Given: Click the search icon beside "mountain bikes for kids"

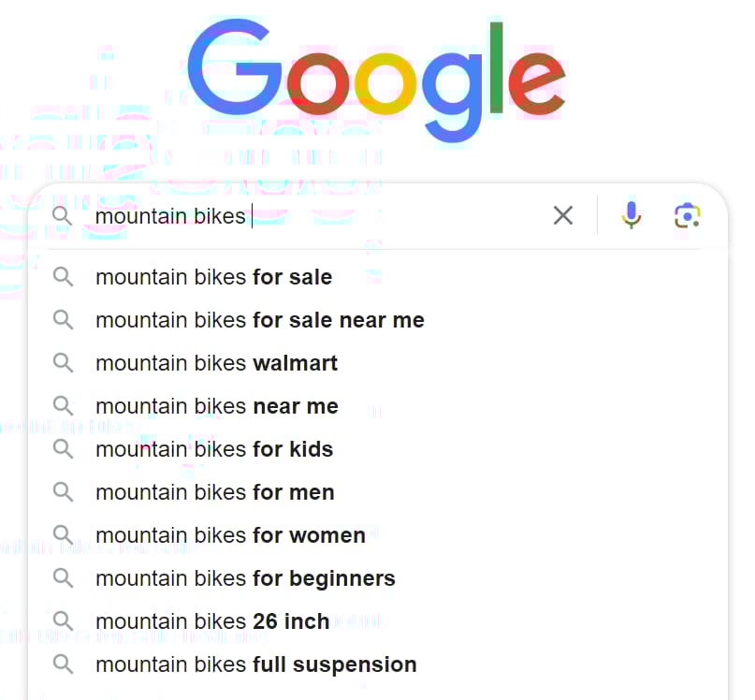Looking at the screenshot, I should (64, 449).
